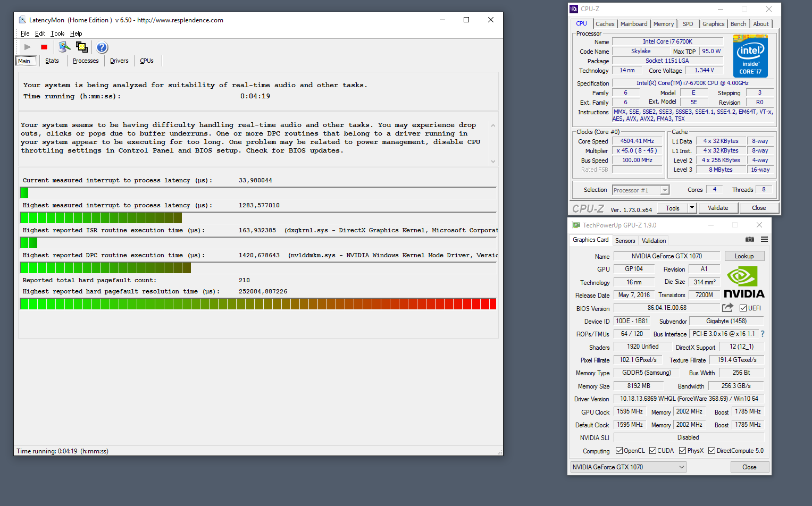
Task: Click the Core Speed value 4504.41 MHz
Action: pos(637,141)
